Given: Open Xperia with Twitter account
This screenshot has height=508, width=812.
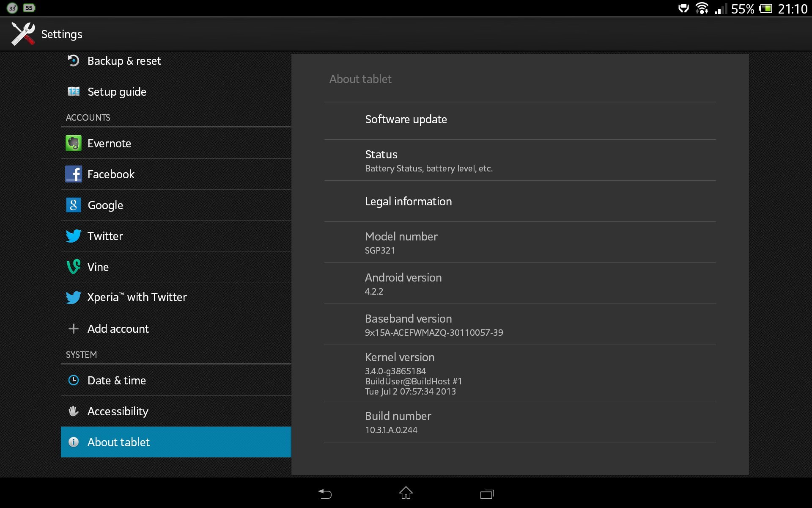Looking at the screenshot, I should [x=176, y=298].
